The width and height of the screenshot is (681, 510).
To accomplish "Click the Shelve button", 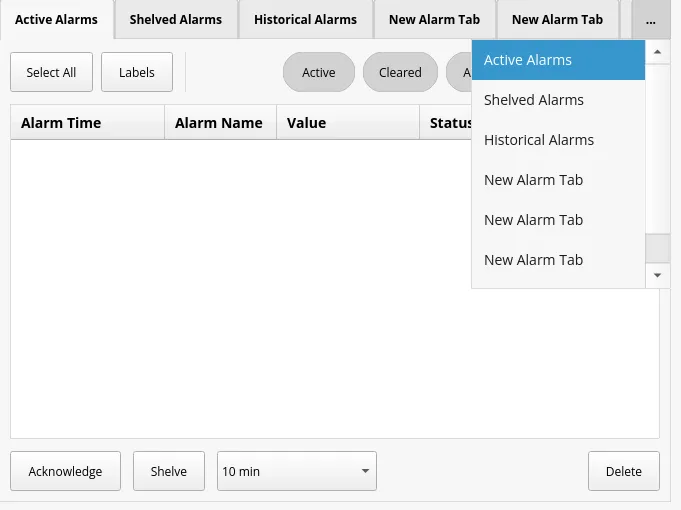I will [x=169, y=471].
